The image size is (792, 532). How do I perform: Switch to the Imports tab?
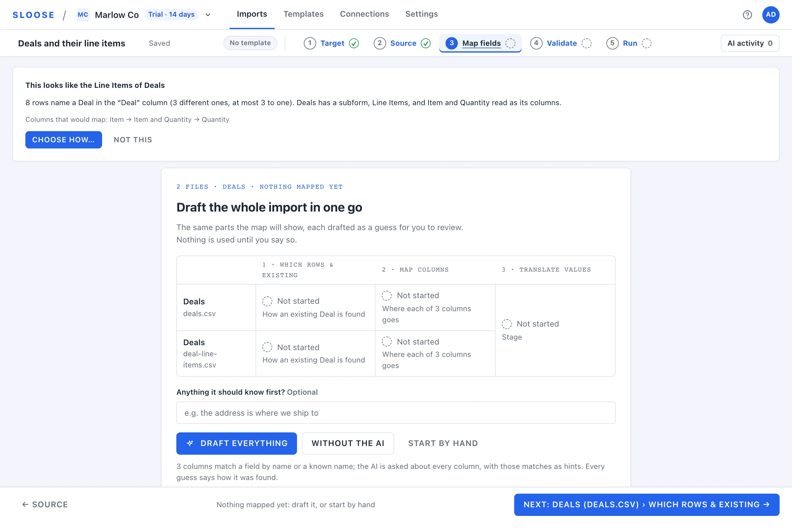pos(252,14)
